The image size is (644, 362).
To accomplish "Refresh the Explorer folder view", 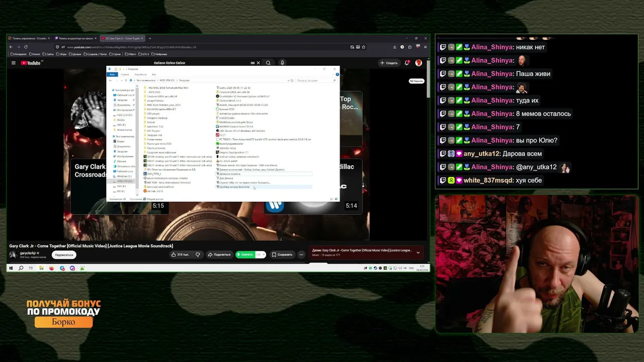I will pyautogui.click(x=292, y=80).
